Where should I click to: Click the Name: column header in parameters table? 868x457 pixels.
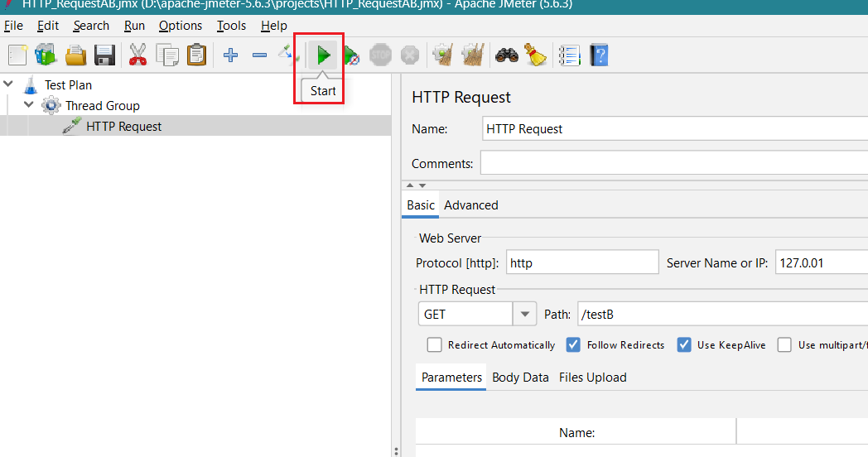[576, 433]
